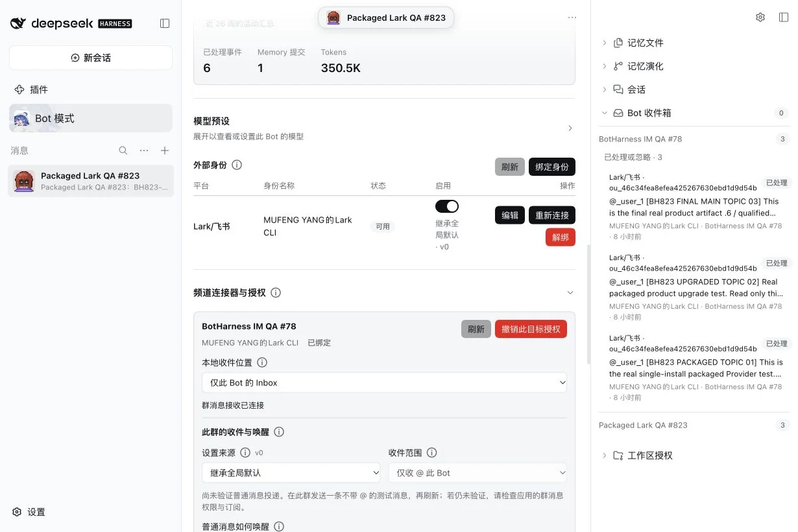The image size is (798, 532).
Task: Show info for 外部身份
Action: (x=237, y=165)
